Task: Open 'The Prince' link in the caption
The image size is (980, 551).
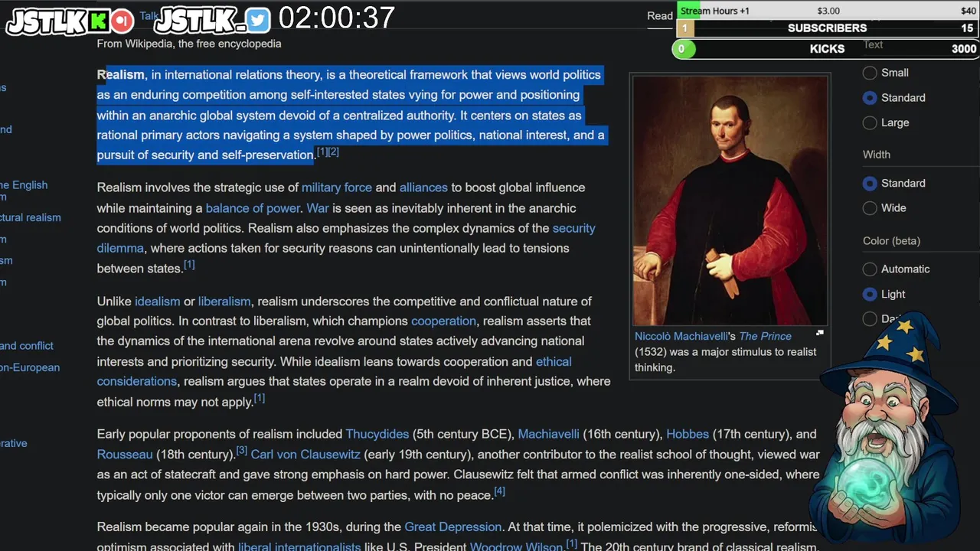Action: point(766,336)
